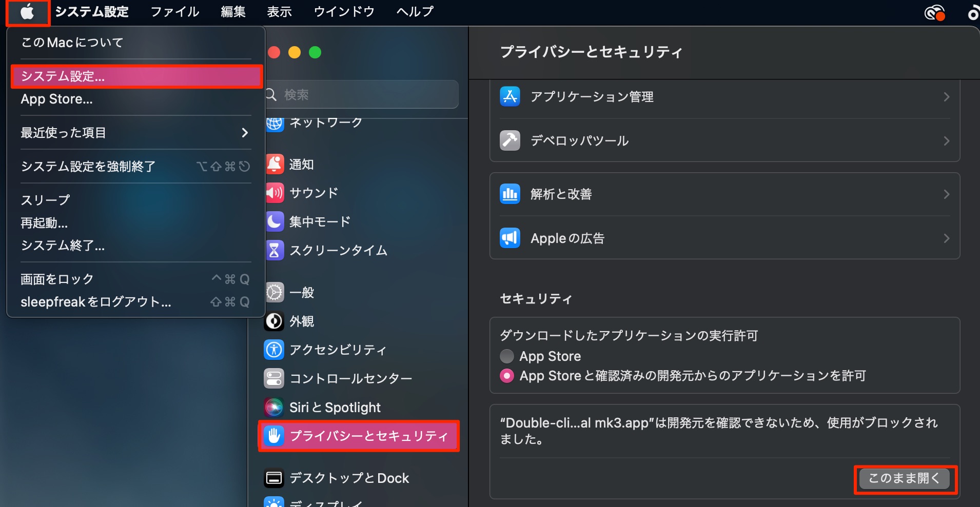Click the yellow minimize window button
The image size is (980, 507).
295,52
